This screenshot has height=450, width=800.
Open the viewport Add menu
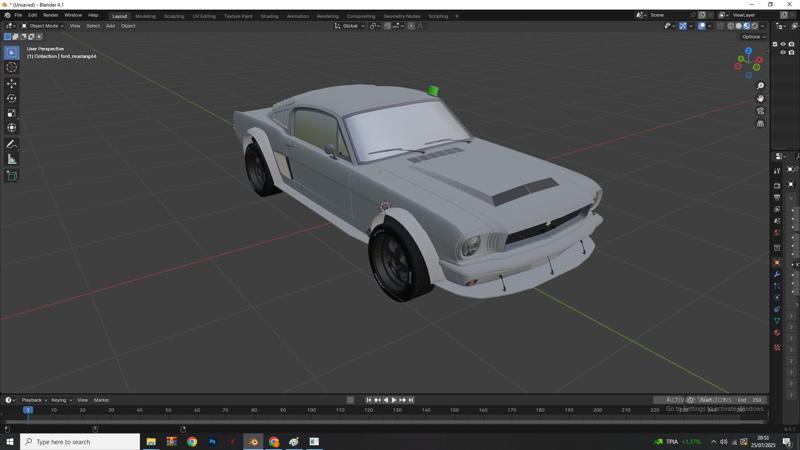tap(110, 26)
